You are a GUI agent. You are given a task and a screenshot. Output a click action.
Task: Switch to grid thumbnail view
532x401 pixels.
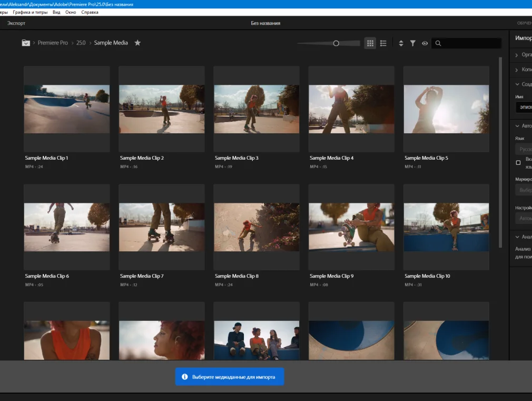(x=370, y=43)
